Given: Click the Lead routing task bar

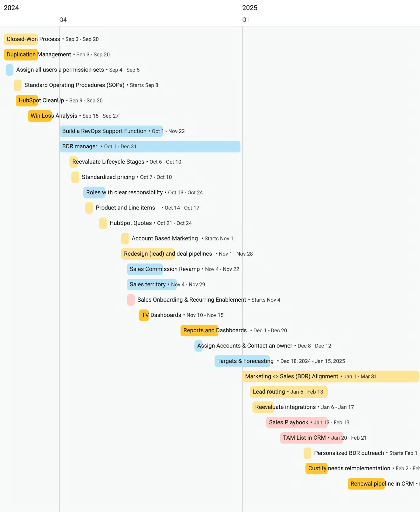Looking at the screenshot, I should 289,392.
